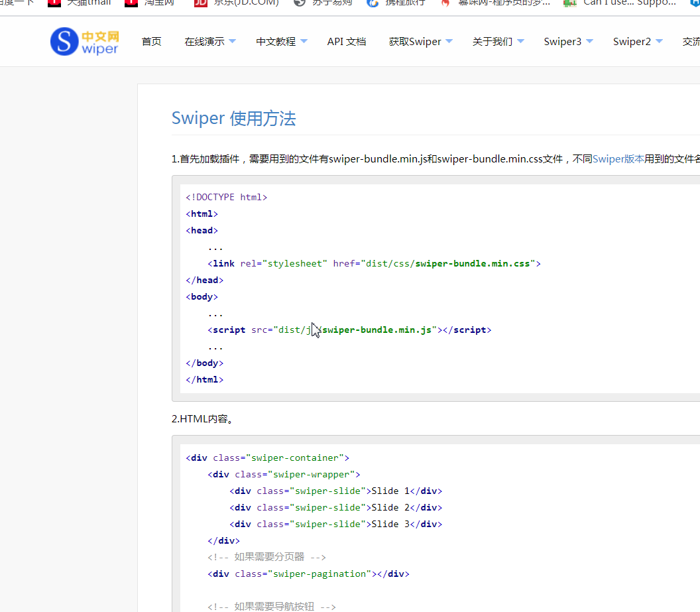The image size is (700, 612).
Task: Click the 如果需要导航按钮 comment line
Action: point(272,607)
